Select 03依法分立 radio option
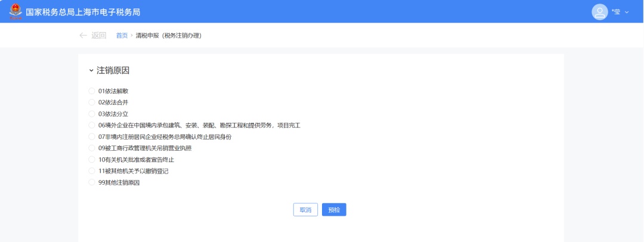This screenshot has height=242, width=644. 92,114
